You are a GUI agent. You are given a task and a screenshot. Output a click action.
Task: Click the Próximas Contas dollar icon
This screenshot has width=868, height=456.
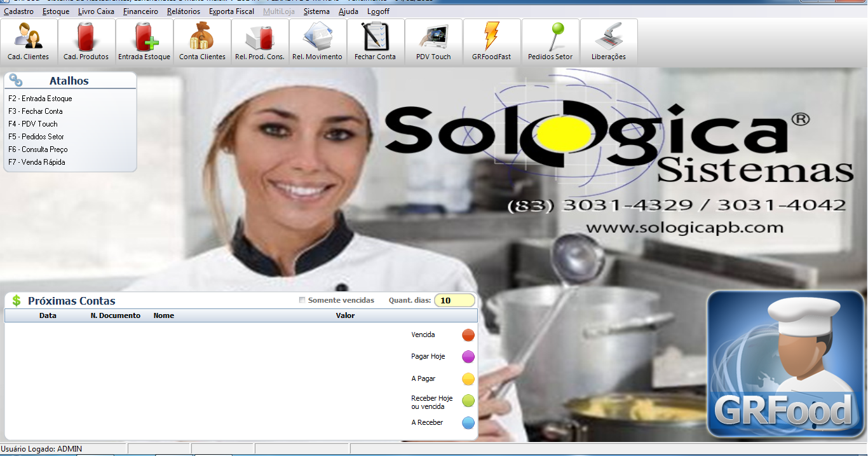tap(17, 301)
